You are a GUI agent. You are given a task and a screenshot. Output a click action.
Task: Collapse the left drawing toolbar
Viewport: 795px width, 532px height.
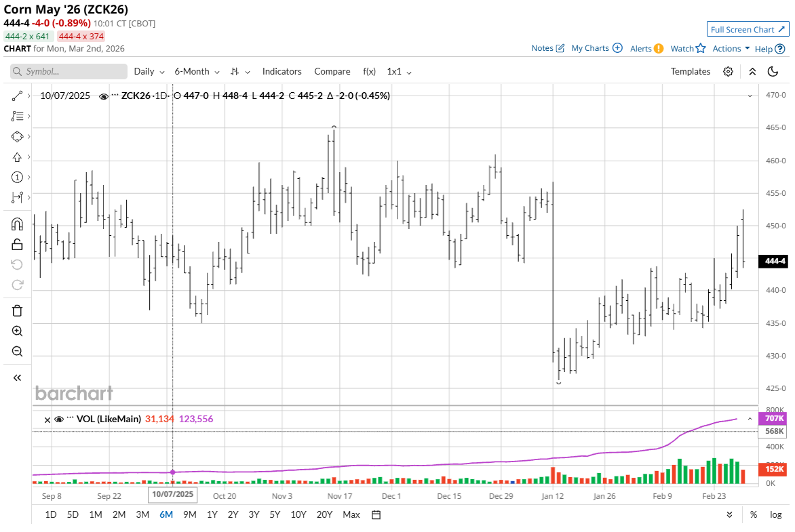pyautogui.click(x=17, y=377)
